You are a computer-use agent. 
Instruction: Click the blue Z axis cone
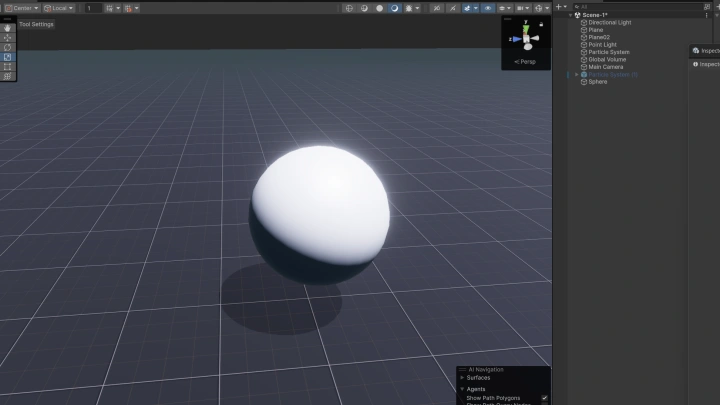pos(517,39)
